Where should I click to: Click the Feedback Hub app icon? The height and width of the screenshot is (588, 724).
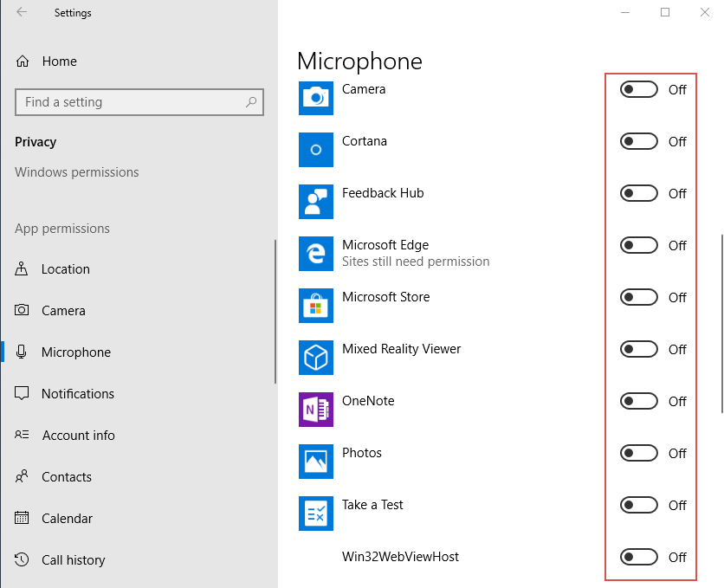point(316,202)
